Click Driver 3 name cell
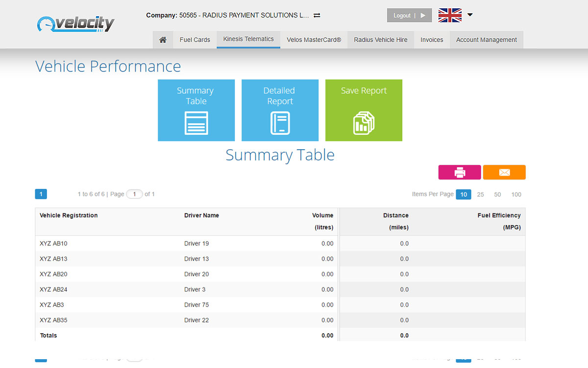 click(x=195, y=289)
